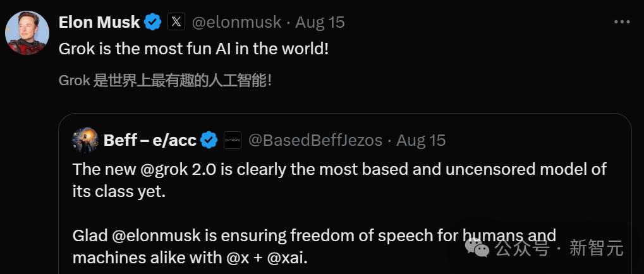Click the black affiliation badge beside Beff's checkmark
The width and height of the screenshot is (644, 274).
pos(233,140)
